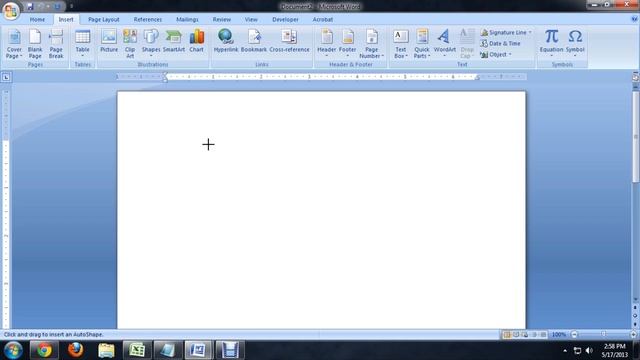Open the Footer dropdown
640x360 pixels.
[347, 43]
